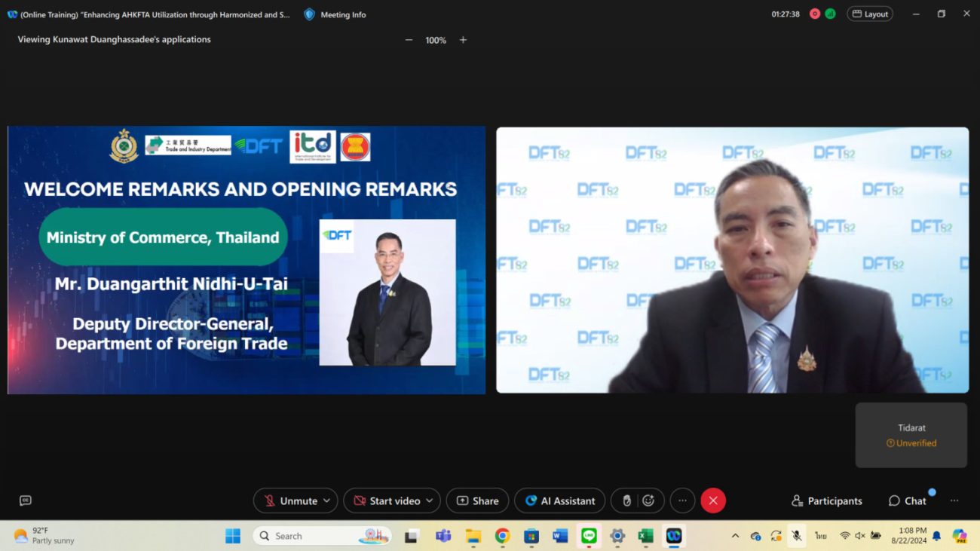Open Task View on the taskbar
This screenshot has height=551, width=980.
click(x=412, y=536)
